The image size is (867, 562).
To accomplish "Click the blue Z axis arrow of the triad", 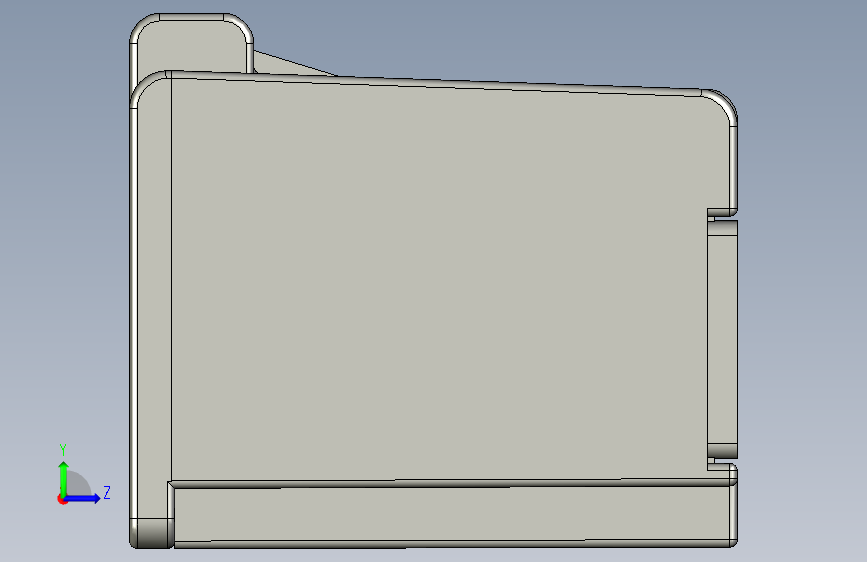I will click(82, 498).
